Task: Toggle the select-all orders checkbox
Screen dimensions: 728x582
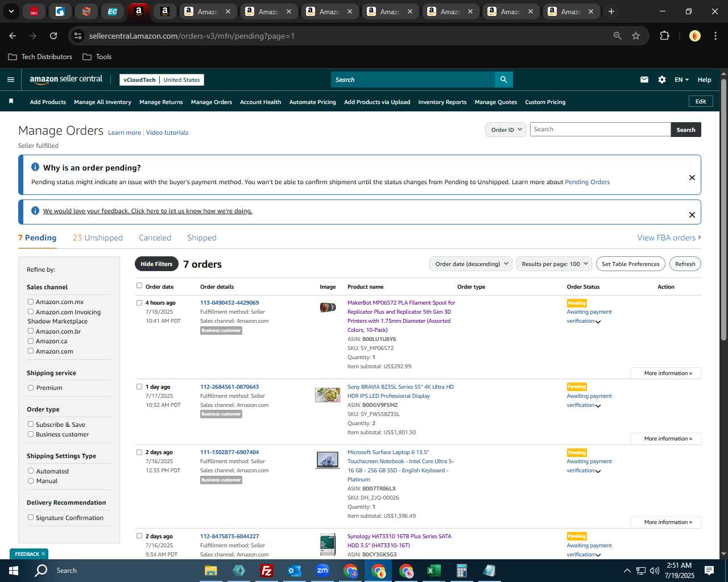Action: tap(139, 286)
